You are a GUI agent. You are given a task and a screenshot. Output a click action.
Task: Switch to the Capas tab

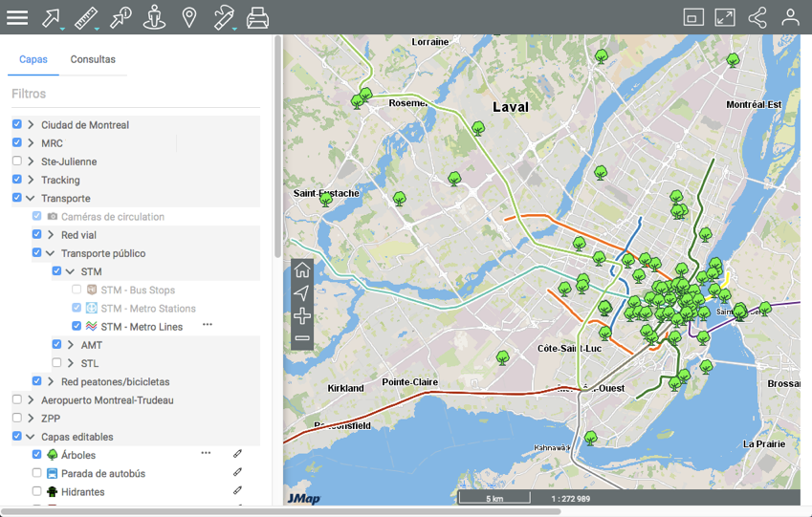(x=33, y=59)
